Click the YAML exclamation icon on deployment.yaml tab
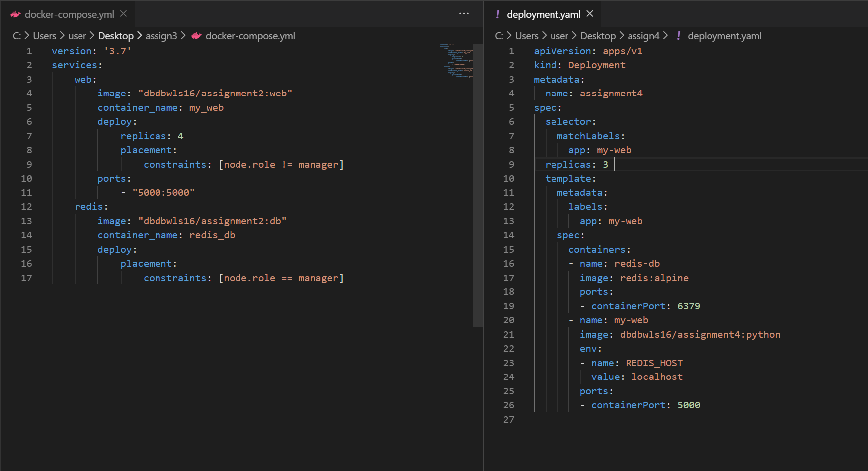 click(497, 14)
